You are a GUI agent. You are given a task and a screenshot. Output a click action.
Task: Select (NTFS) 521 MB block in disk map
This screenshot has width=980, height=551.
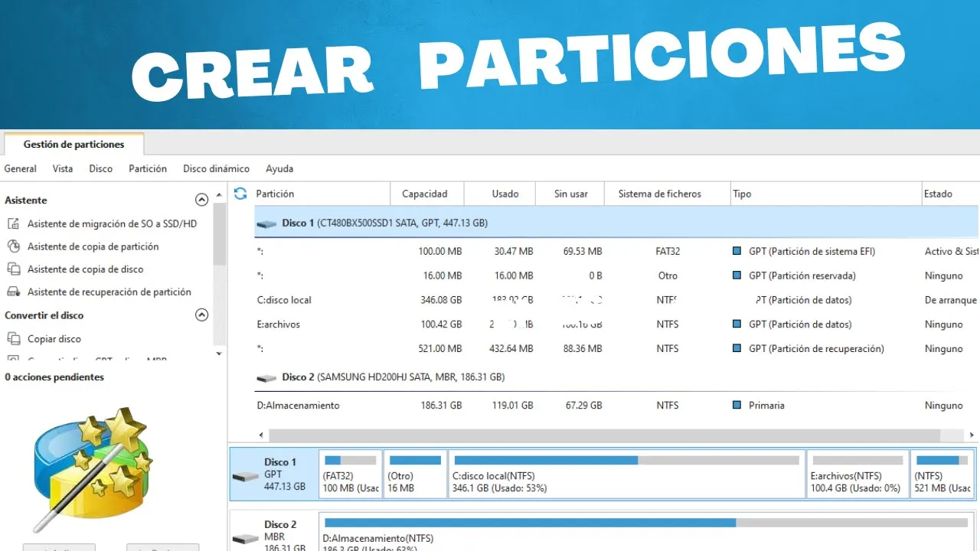942,474
